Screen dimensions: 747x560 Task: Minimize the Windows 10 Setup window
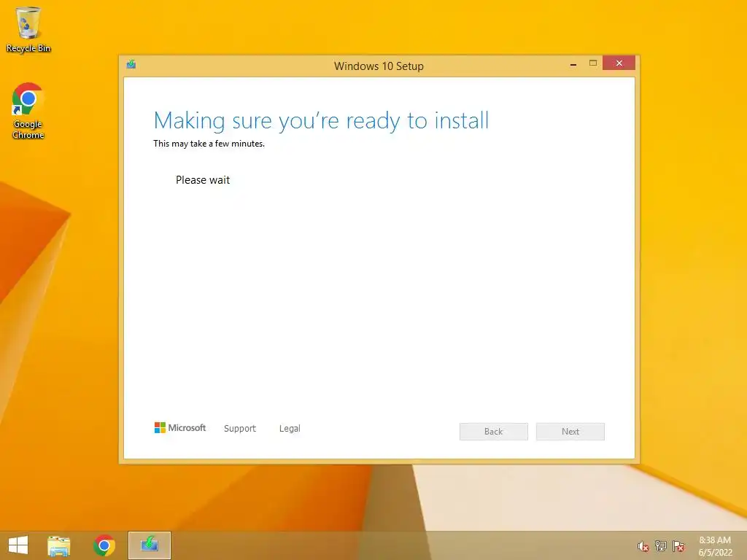click(573, 64)
